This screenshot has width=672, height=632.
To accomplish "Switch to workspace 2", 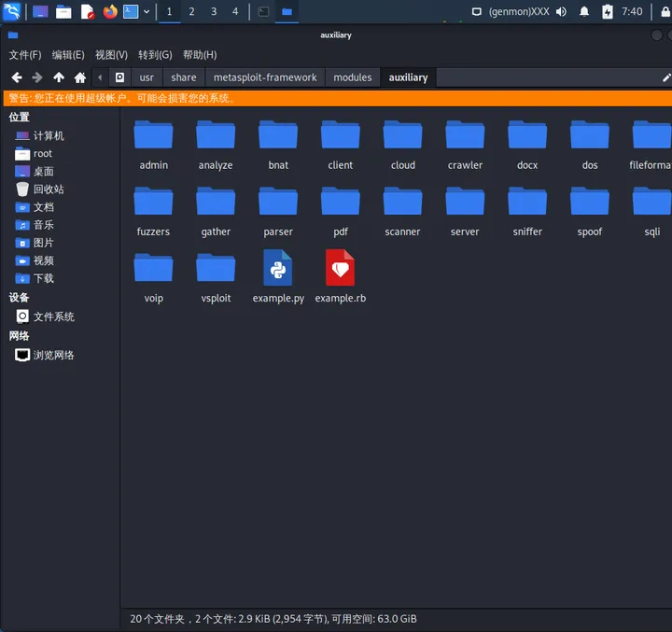I will coord(191,11).
